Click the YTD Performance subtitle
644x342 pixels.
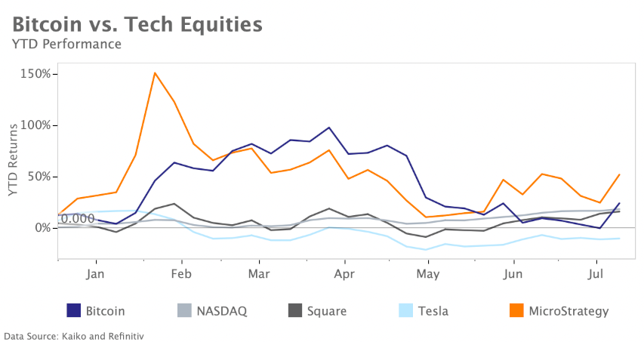[66, 44]
